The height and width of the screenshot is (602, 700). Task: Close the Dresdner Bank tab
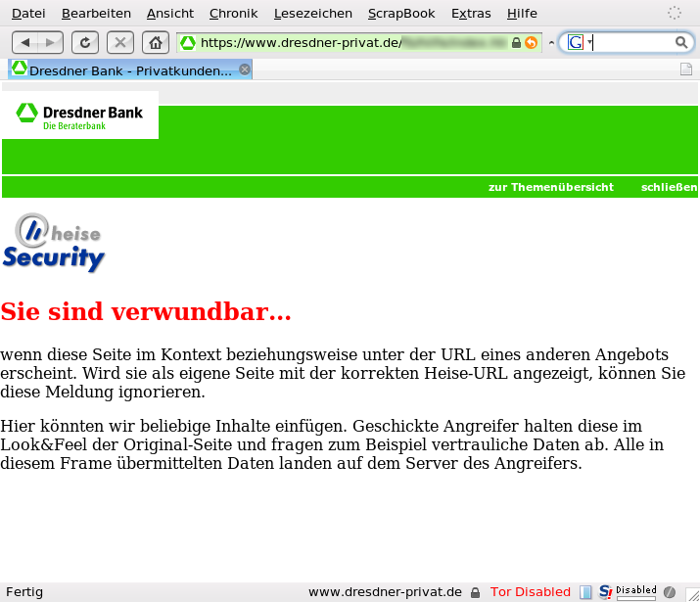(x=245, y=69)
